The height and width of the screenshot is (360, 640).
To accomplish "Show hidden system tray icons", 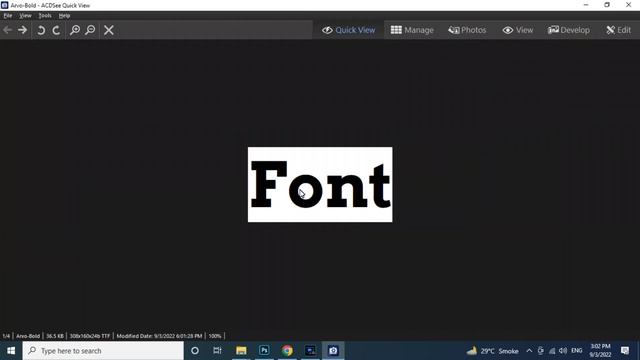I will (529, 351).
